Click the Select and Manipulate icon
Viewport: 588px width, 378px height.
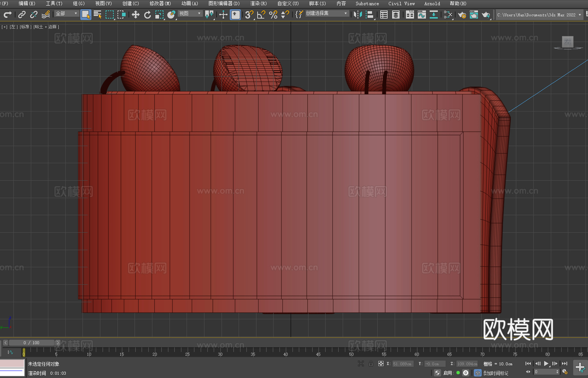(x=223, y=14)
